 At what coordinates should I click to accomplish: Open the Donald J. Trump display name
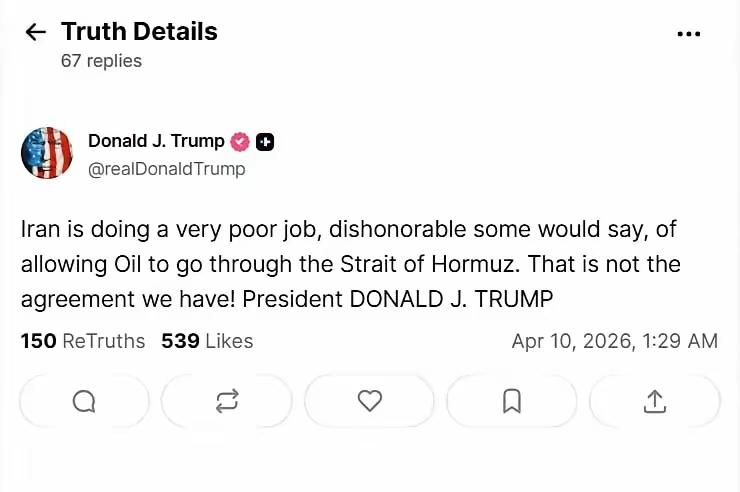(x=156, y=141)
